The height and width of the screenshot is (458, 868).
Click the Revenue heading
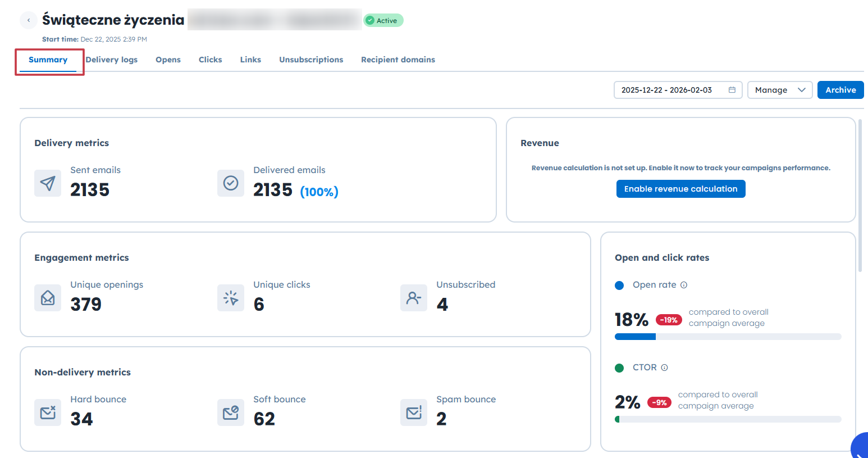click(540, 143)
